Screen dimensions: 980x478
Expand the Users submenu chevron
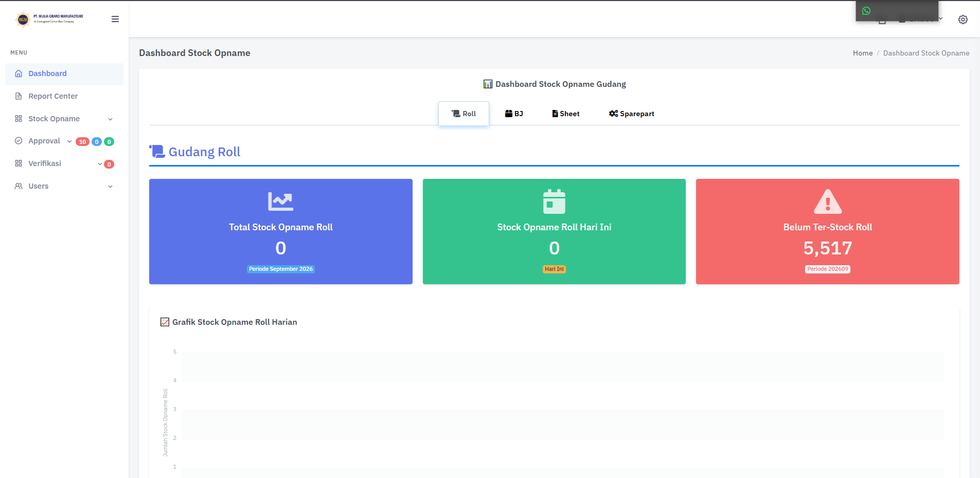tap(110, 187)
